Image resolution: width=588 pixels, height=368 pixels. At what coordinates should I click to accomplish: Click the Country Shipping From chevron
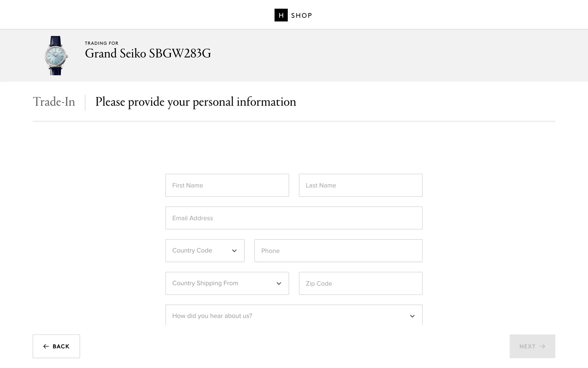pyautogui.click(x=279, y=284)
